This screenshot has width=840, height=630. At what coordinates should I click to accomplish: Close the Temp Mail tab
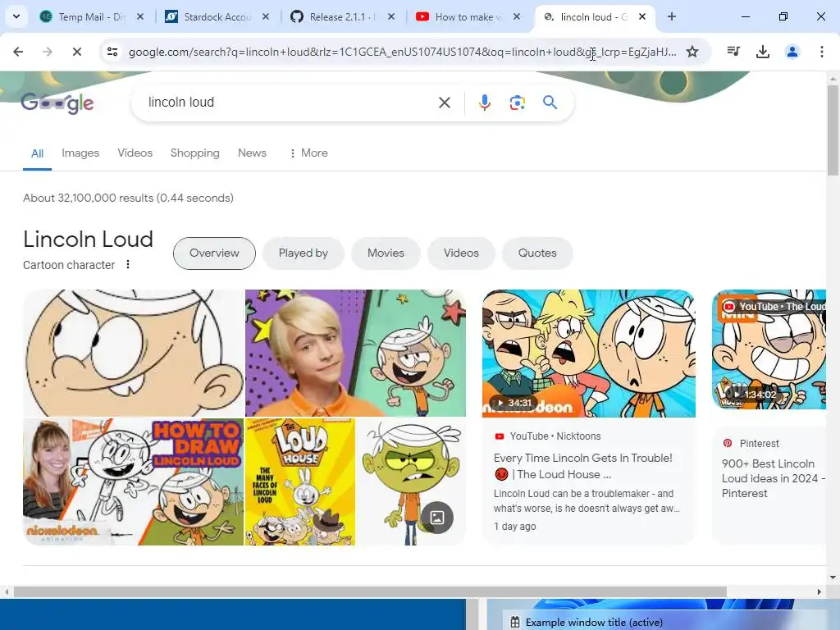click(x=139, y=16)
